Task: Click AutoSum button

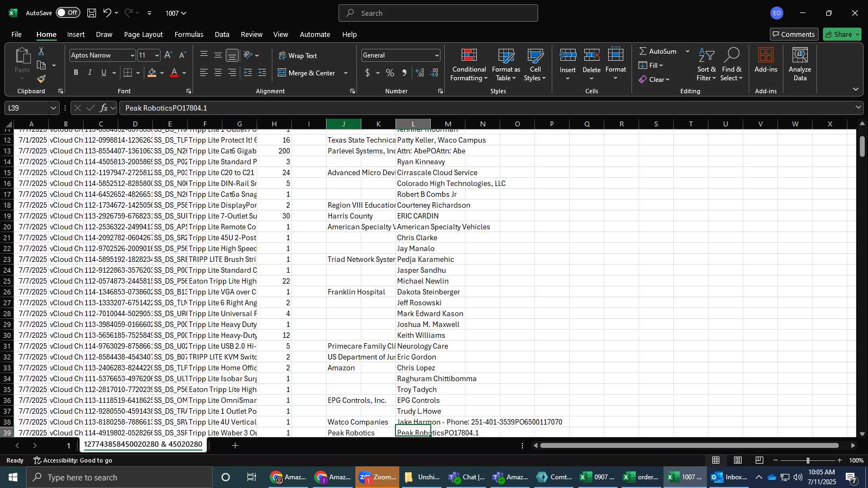Action: point(658,51)
